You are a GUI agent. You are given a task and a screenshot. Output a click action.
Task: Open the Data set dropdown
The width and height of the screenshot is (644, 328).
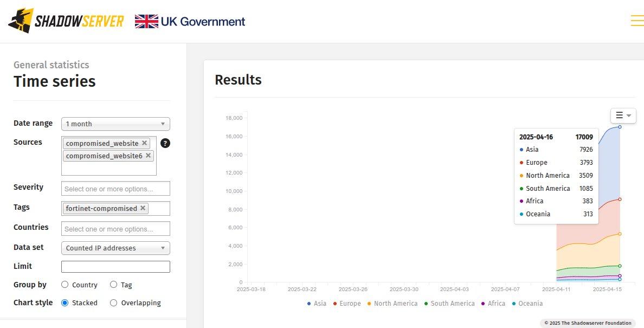pos(115,248)
